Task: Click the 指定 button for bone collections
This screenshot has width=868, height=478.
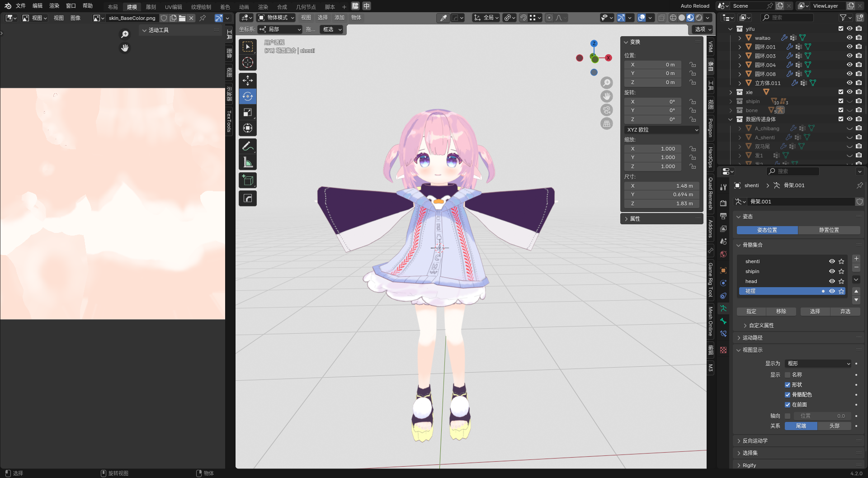Action: 751,312
